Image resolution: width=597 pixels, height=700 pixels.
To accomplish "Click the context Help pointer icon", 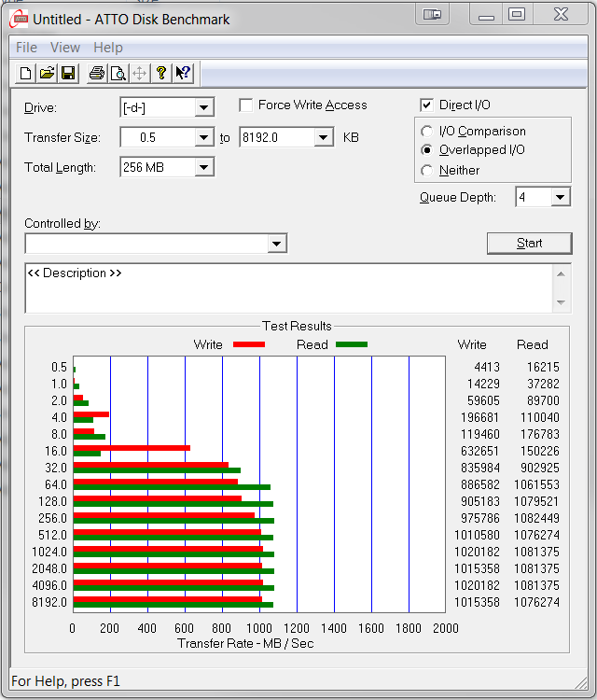I will [x=183, y=74].
